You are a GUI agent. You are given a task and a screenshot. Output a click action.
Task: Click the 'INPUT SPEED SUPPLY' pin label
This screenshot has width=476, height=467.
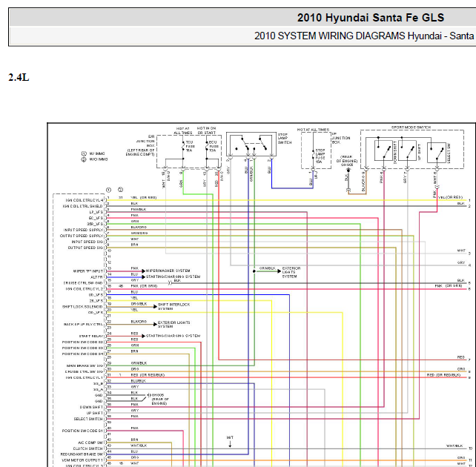pos(83,230)
